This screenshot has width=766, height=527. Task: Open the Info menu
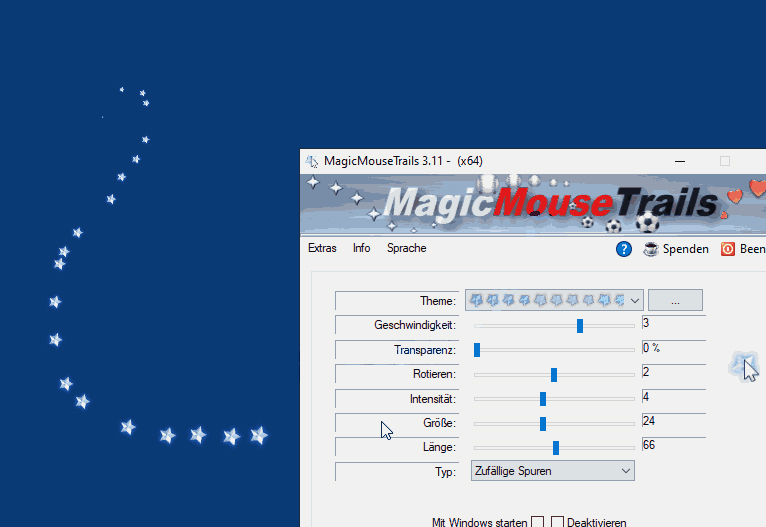[361, 248]
